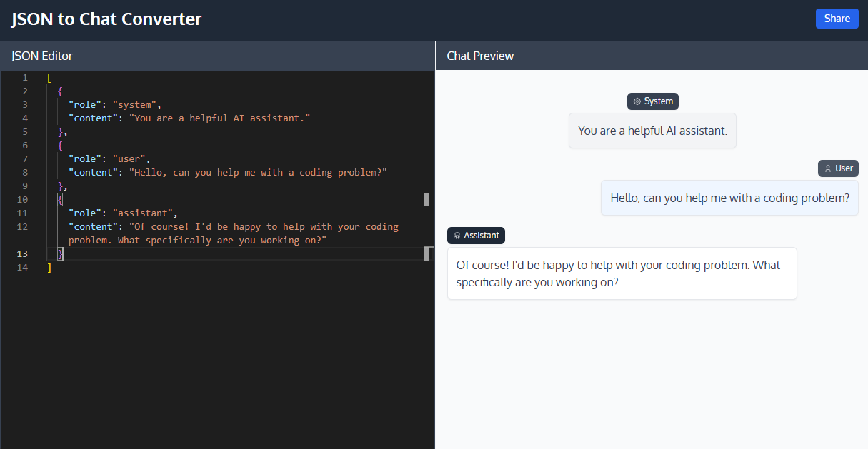Select the Assistant role badge
Screen dimensions: 868x449
(477, 236)
